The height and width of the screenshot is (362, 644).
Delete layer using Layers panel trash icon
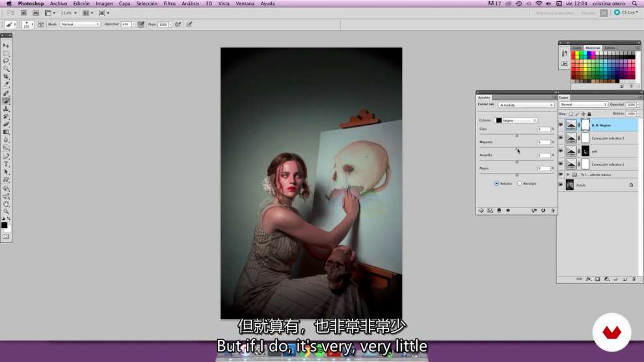[634, 279]
